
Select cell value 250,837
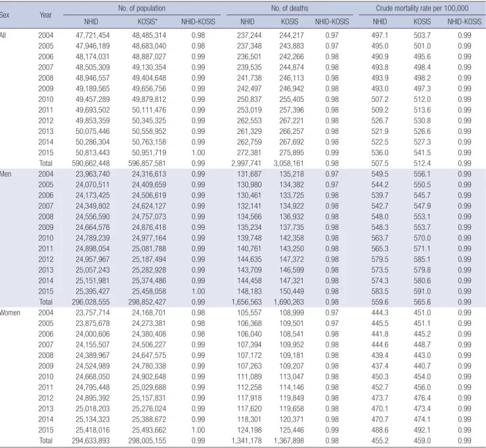(249, 99)
